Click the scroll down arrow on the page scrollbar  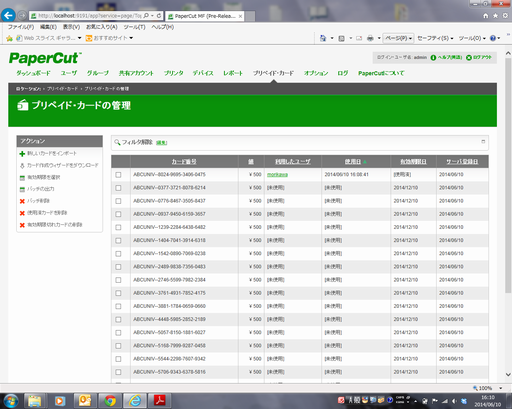508,375
